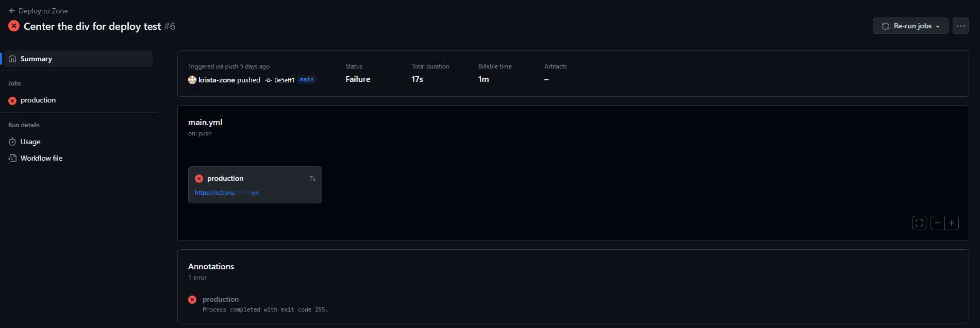980x328 pixels.
Task: Zoom out the workflow graph
Action: click(x=937, y=223)
